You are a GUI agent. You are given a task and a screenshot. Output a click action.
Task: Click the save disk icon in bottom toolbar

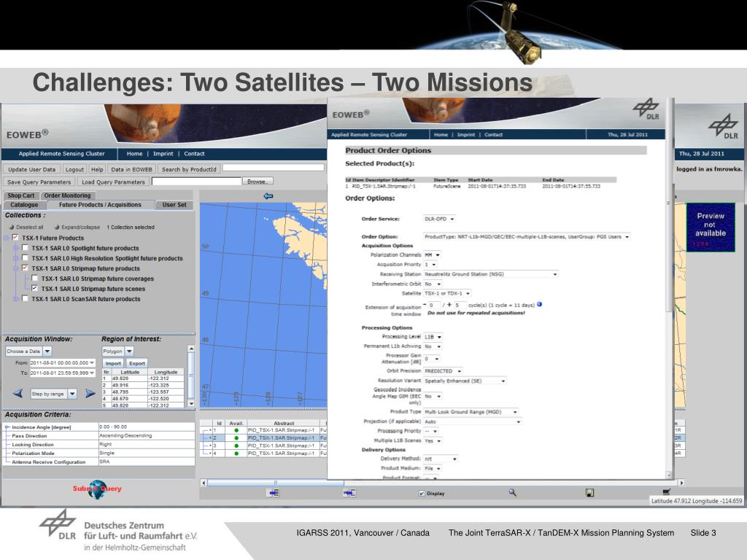pyautogui.click(x=589, y=493)
